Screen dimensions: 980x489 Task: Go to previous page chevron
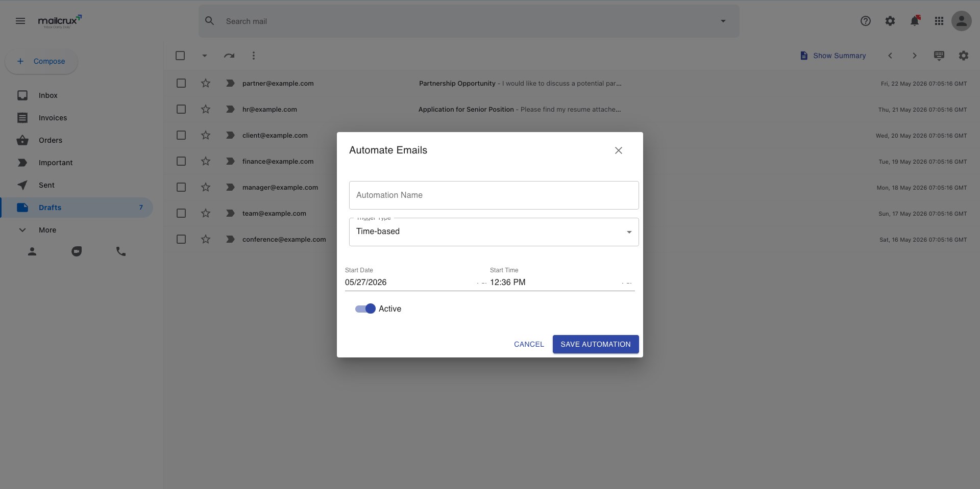(890, 56)
